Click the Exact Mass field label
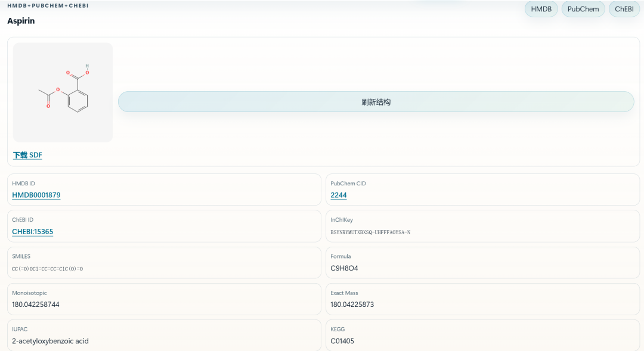Image resolution: width=644 pixels, height=351 pixels. tap(344, 293)
